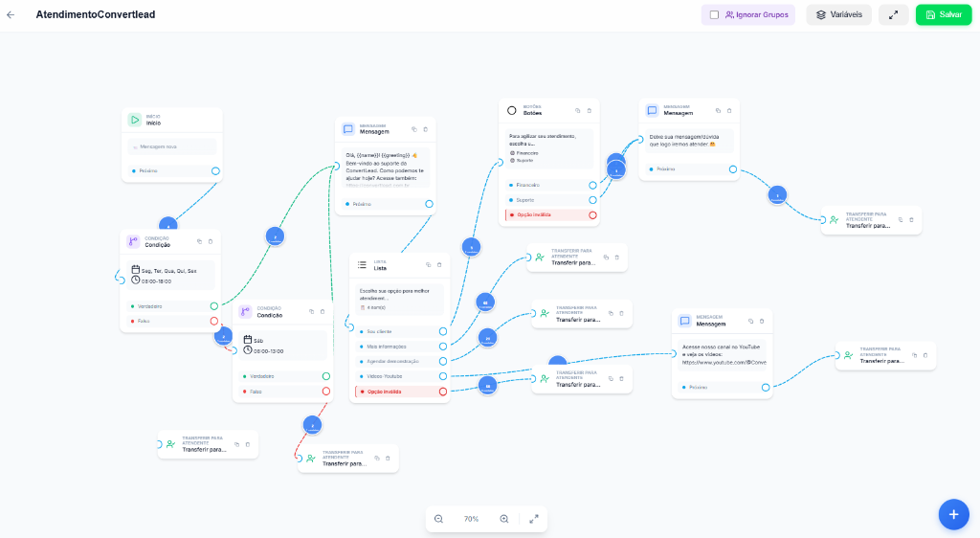Click the Botões node circle icon
980x538 pixels.
[x=512, y=111]
